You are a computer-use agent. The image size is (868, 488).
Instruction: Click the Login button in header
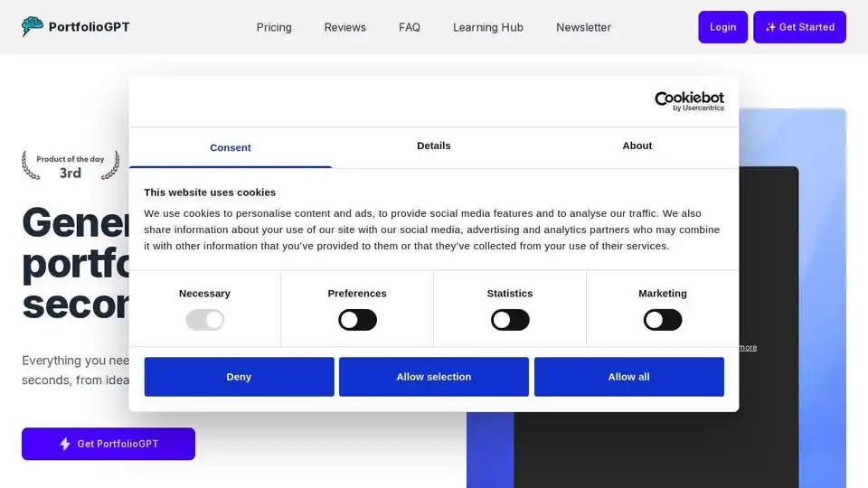click(722, 27)
